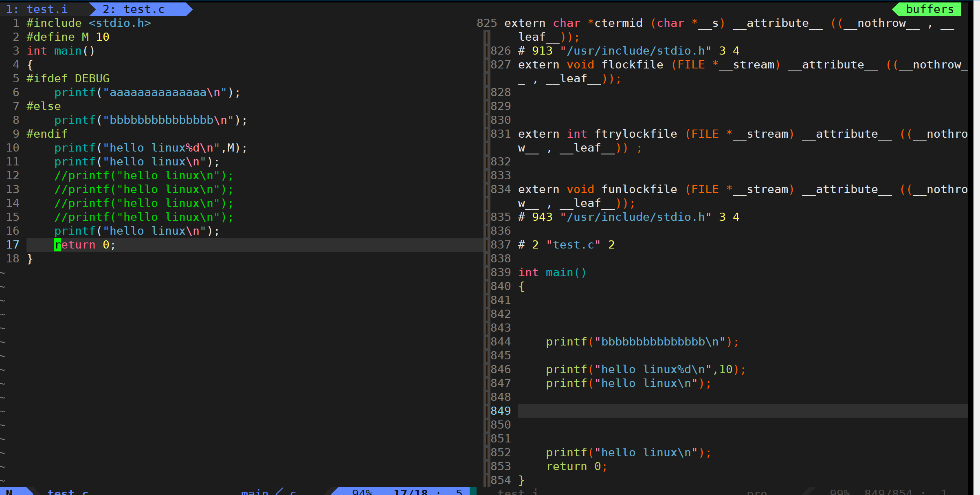Click the printf aaaaaaaaaaaaaa line
This screenshot has width=980, height=495.
(x=147, y=92)
